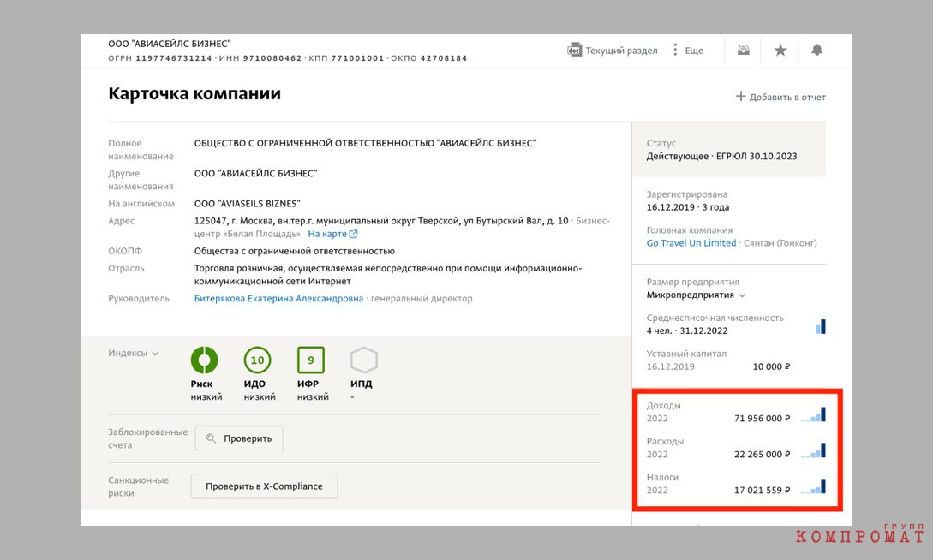Screen dimensions: 933x560
Task: Expand the Микропредприятия size dropdown
Action: tap(742, 295)
